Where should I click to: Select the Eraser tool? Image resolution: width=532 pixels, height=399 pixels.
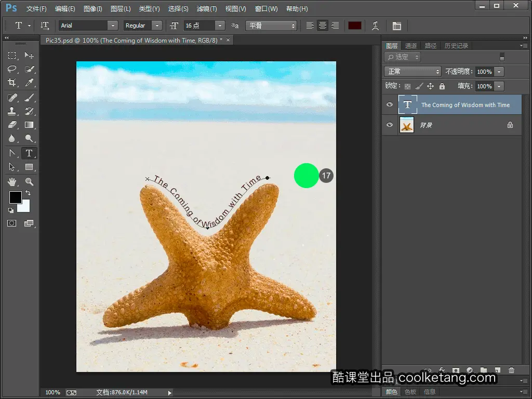tap(12, 125)
